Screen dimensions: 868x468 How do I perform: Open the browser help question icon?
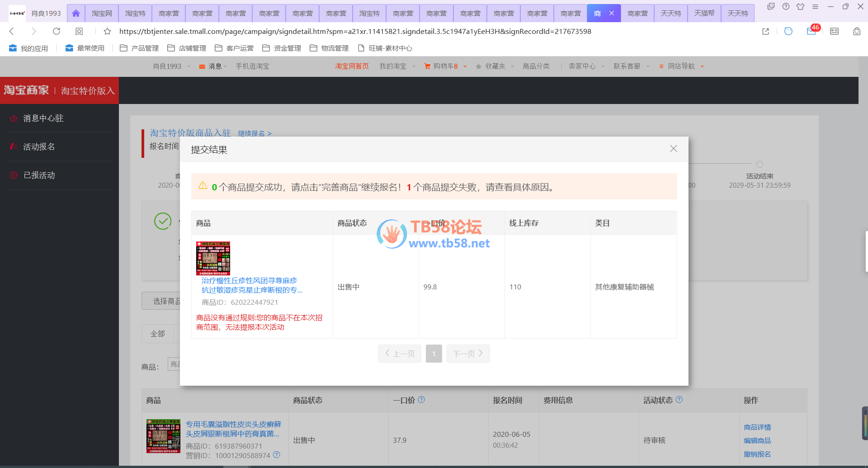(x=786, y=7)
